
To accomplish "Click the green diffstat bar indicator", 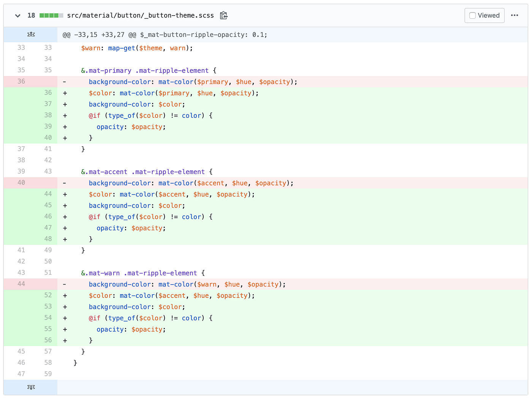I will [x=51, y=16].
